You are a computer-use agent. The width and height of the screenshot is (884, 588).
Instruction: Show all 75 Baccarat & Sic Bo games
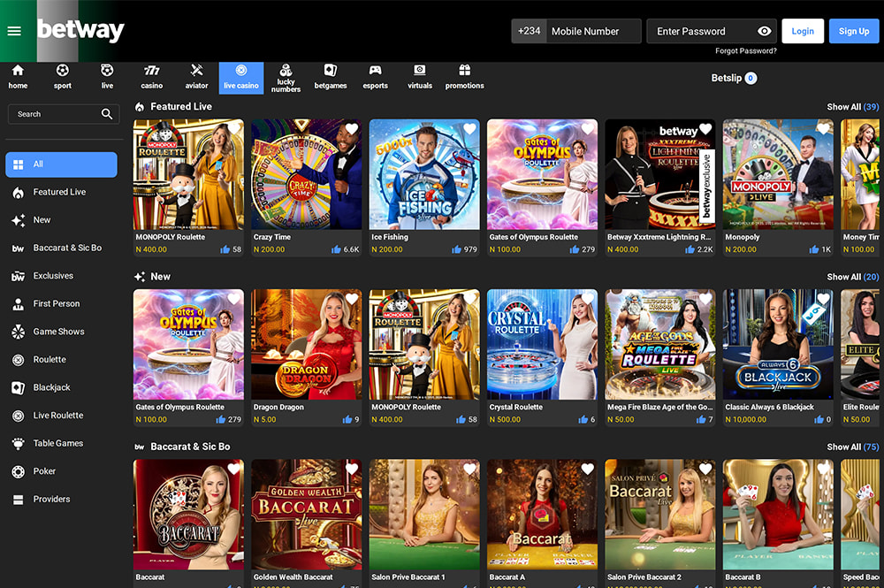coord(852,447)
